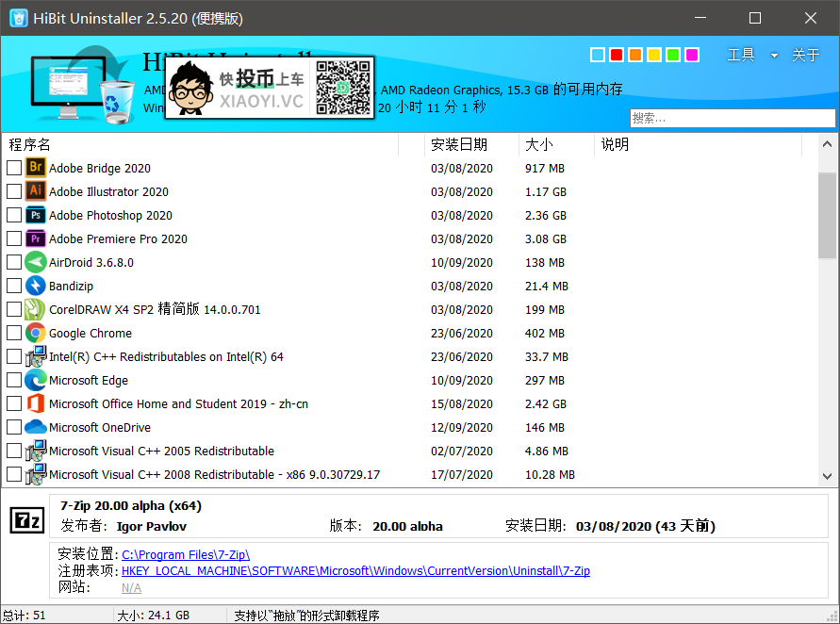Check the Adobe Bridge 2020 checkbox

[x=13, y=168]
